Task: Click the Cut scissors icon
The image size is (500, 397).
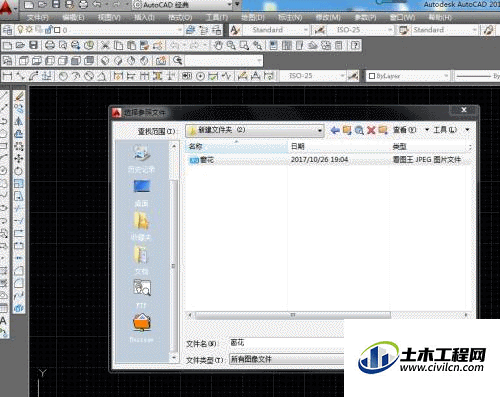Action: [105, 45]
